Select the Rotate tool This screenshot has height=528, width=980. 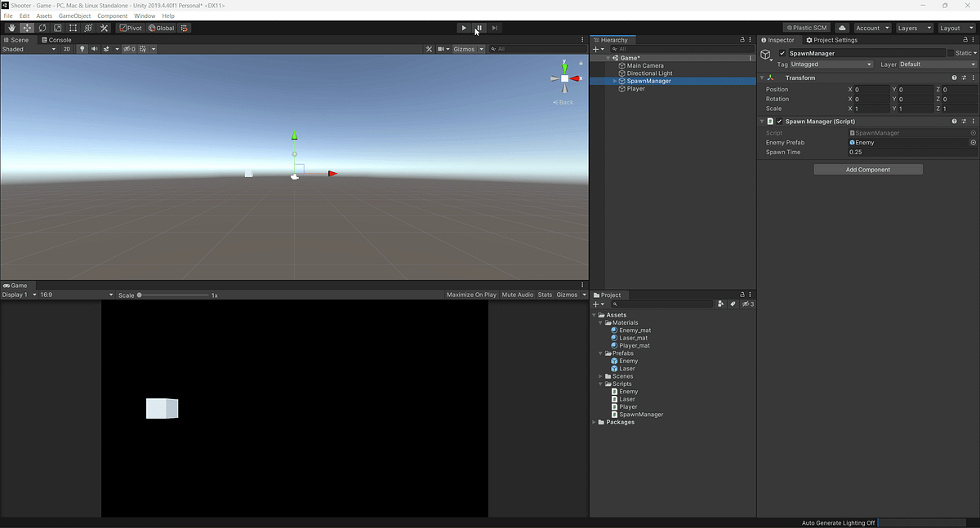(x=42, y=27)
